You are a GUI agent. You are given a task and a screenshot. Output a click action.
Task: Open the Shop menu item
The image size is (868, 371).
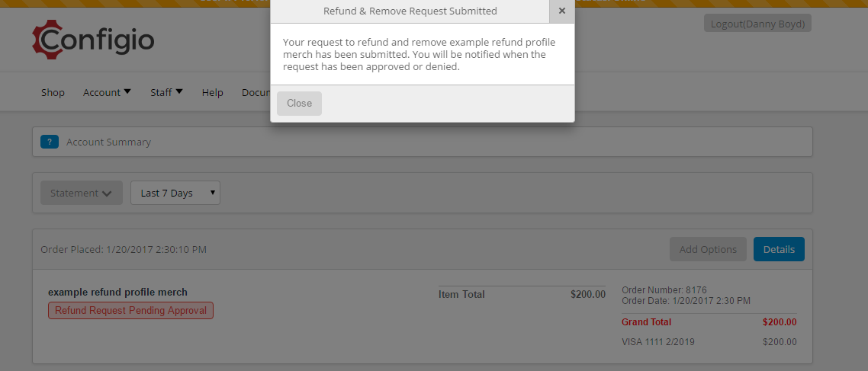point(53,92)
